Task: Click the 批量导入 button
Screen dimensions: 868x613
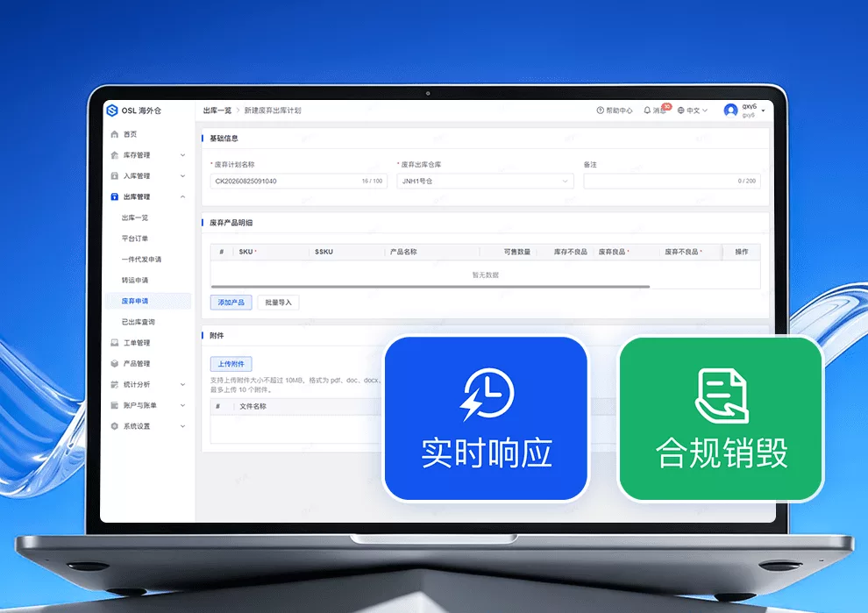Action: click(x=278, y=303)
